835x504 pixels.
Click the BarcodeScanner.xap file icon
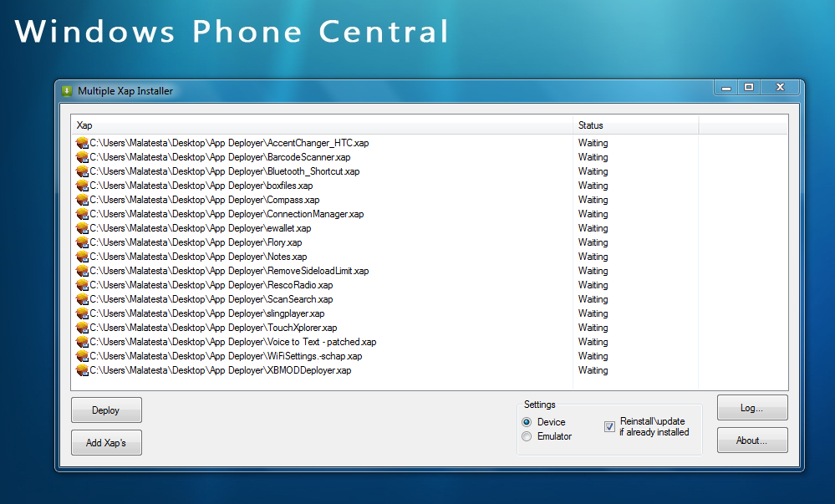point(82,157)
